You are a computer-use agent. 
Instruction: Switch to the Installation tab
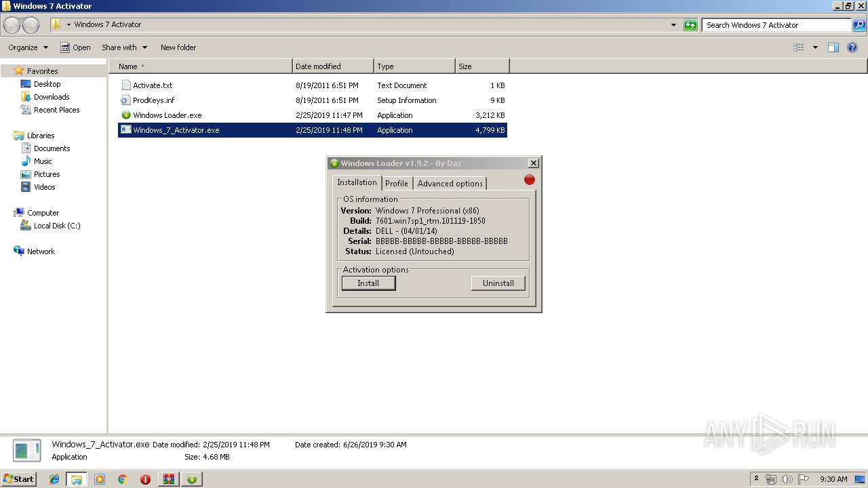coord(357,182)
